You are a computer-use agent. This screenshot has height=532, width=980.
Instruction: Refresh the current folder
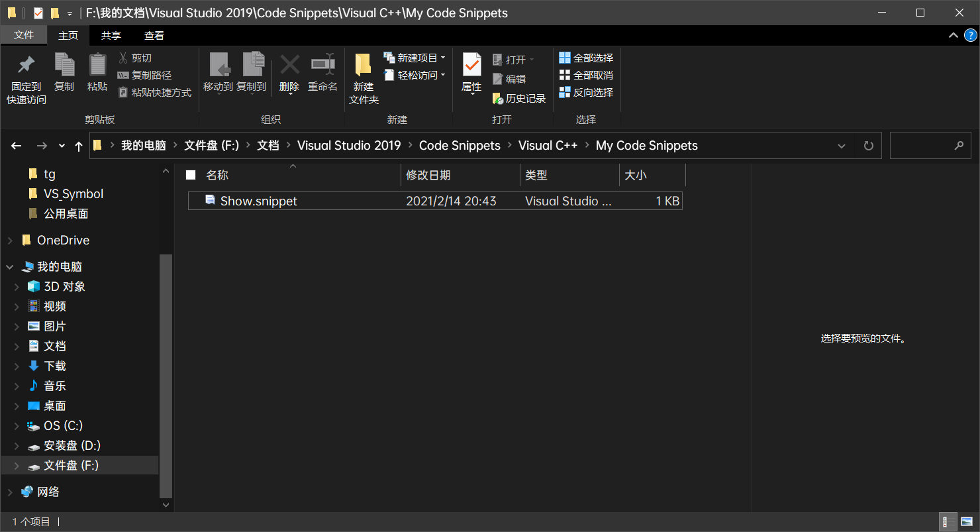pyautogui.click(x=869, y=146)
